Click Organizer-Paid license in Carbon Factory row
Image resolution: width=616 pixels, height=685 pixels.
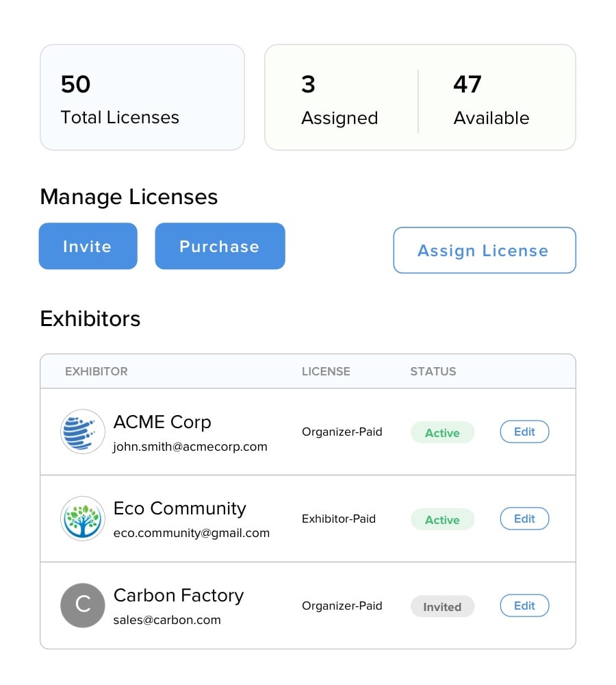pyautogui.click(x=342, y=606)
